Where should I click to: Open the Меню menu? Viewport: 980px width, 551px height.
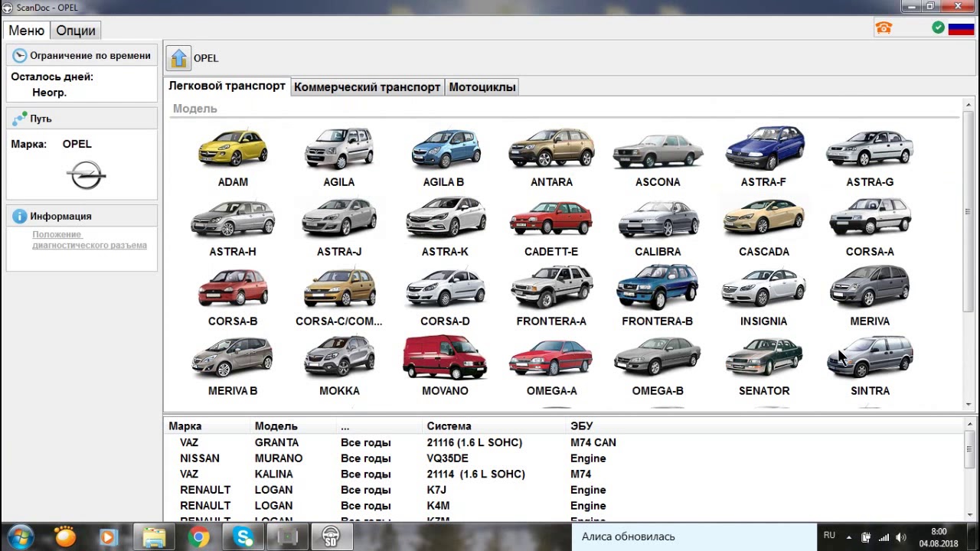[27, 31]
